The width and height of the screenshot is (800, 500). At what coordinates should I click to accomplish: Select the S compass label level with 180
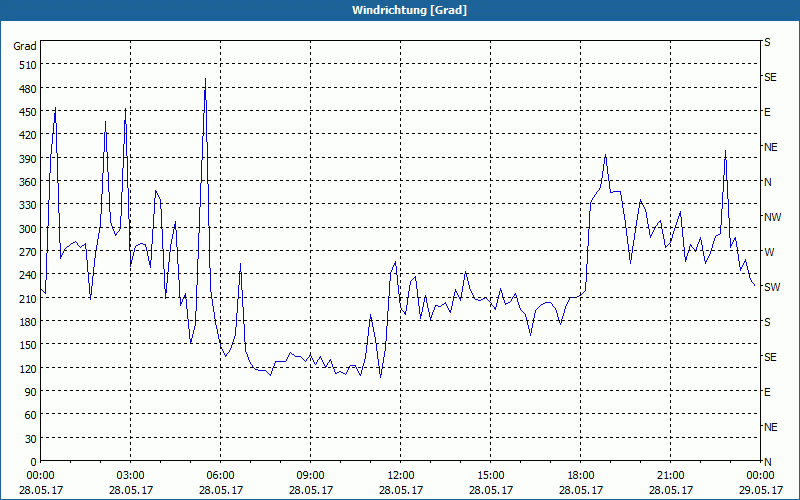767,322
